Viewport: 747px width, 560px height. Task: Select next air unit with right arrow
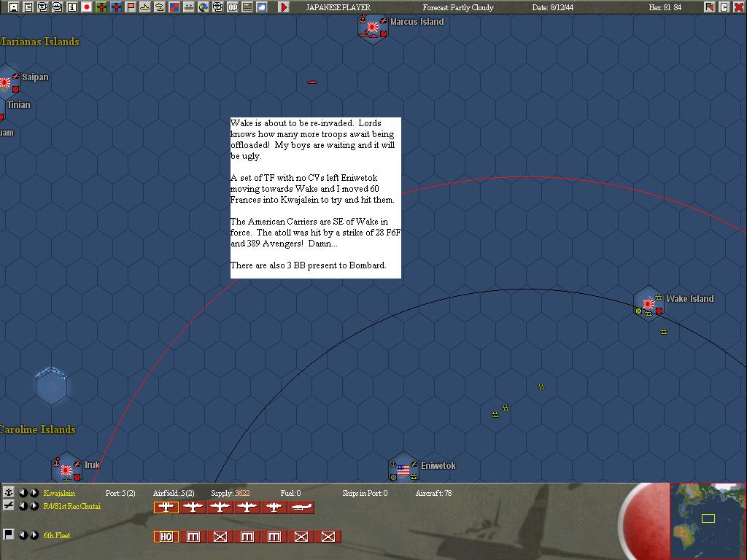[x=34, y=506]
